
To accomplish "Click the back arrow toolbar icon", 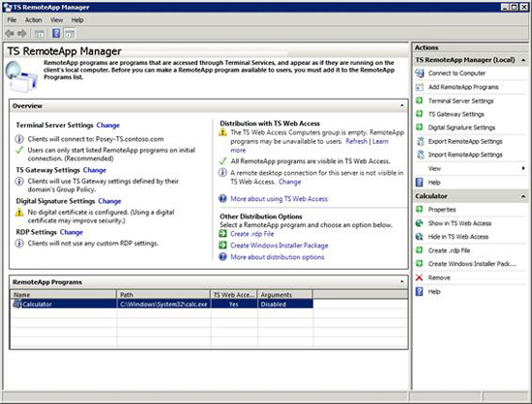I will (x=9, y=34).
